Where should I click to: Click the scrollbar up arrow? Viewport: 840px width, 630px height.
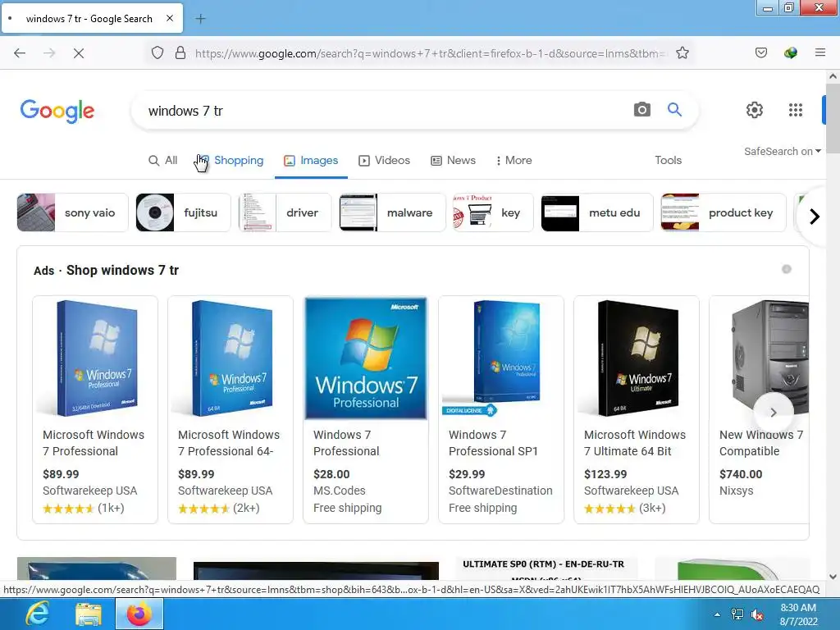click(833, 76)
